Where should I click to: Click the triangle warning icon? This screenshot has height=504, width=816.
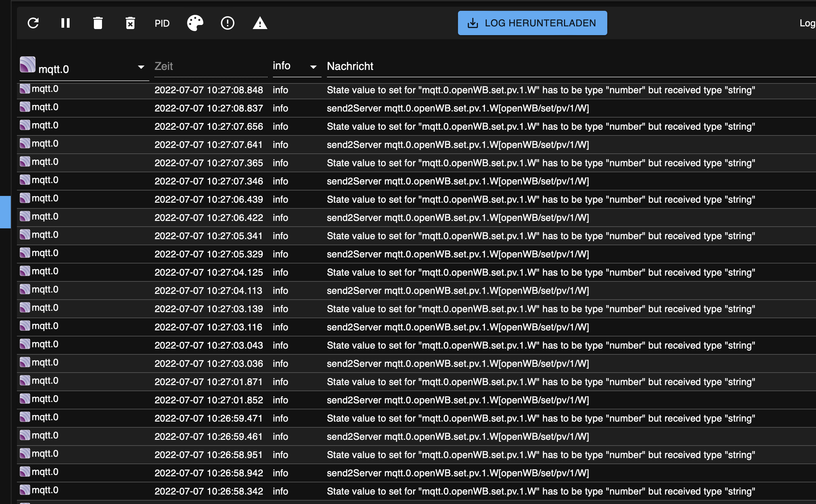click(x=260, y=23)
